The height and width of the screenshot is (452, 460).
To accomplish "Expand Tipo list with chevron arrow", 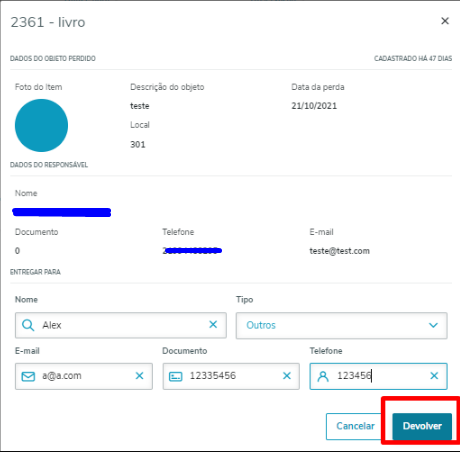I will [433, 325].
